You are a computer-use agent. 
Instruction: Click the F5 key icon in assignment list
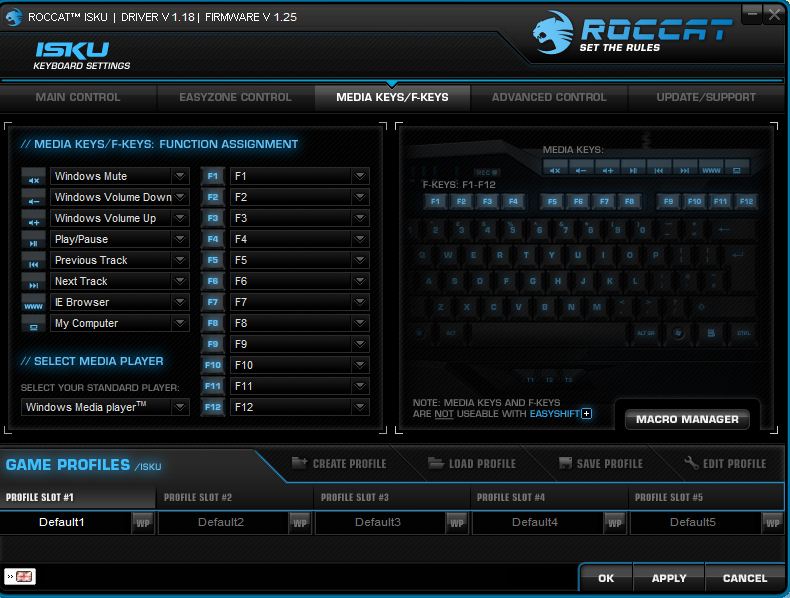(x=213, y=260)
